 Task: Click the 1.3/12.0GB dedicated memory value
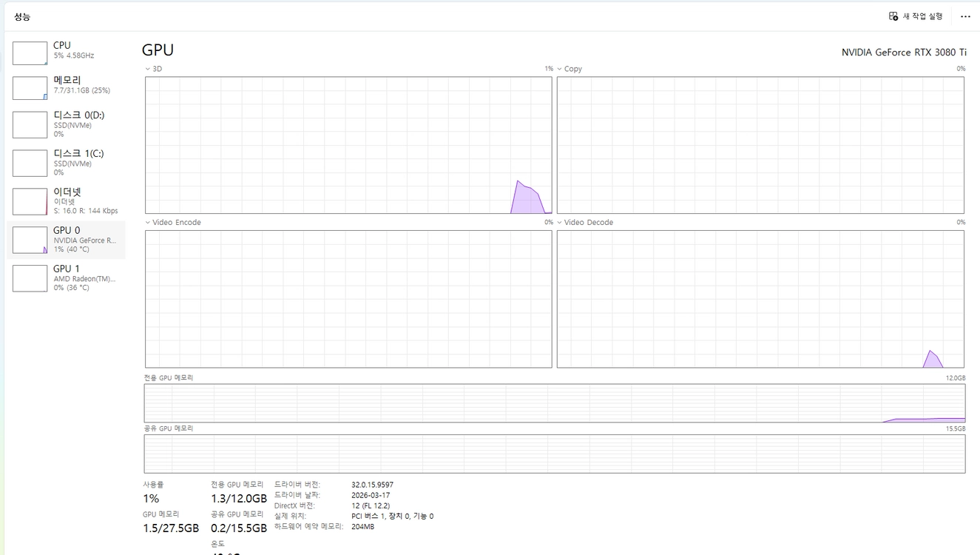239,499
